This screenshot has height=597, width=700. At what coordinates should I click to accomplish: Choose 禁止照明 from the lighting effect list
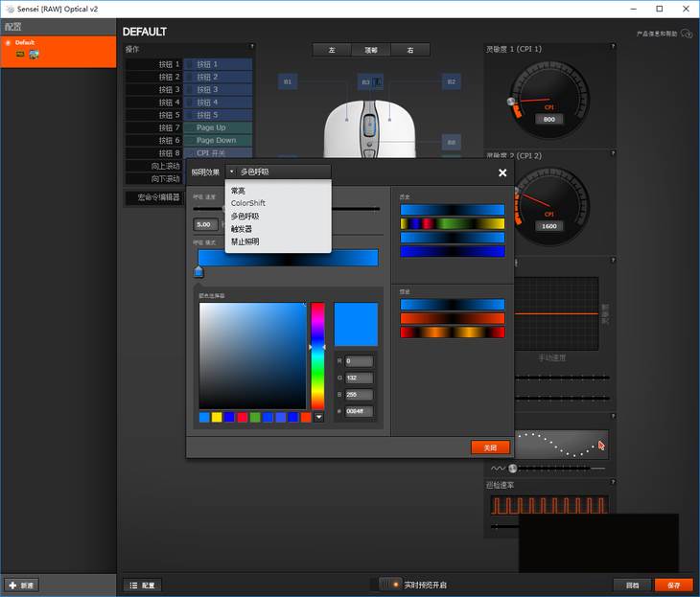pos(245,241)
